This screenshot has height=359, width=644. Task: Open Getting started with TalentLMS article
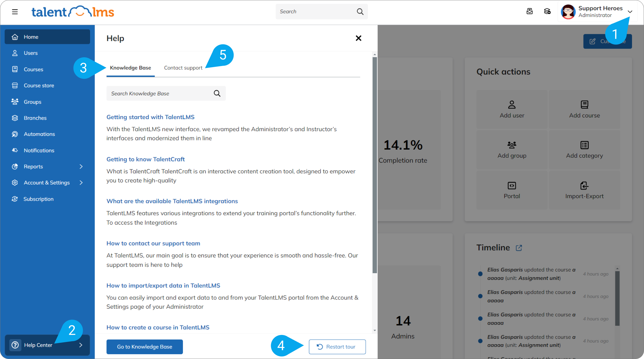tap(151, 117)
